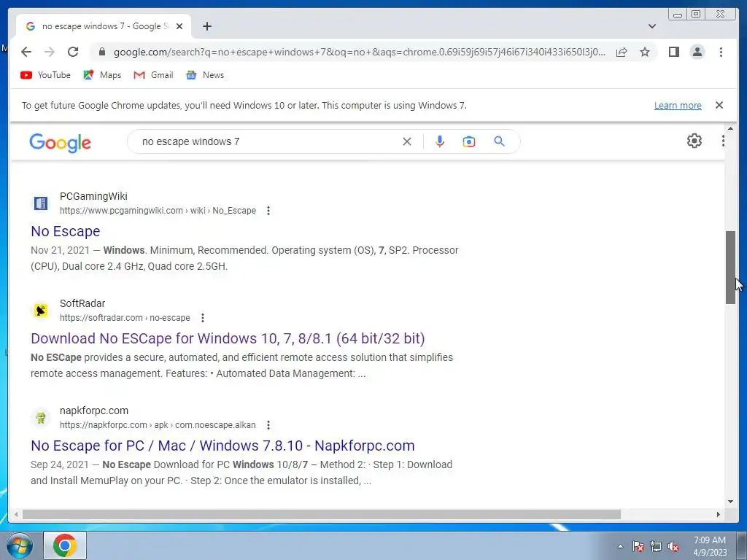Click the address bar URL
Viewport: 747px width, 560px height.
point(360,52)
